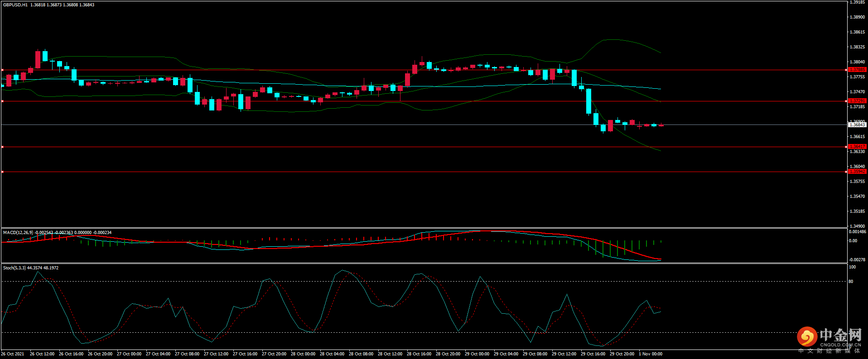Viewport: 868px width, 359px height.
Task: Click the 28 Oct 08:00 time label
Action: point(361,354)
